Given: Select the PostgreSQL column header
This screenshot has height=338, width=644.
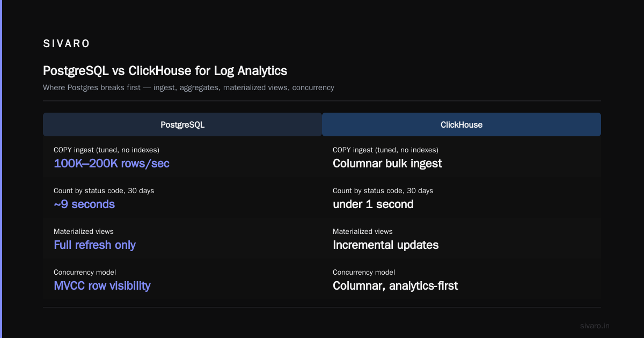Looking at the screenshot, I should tap(182, 124).
